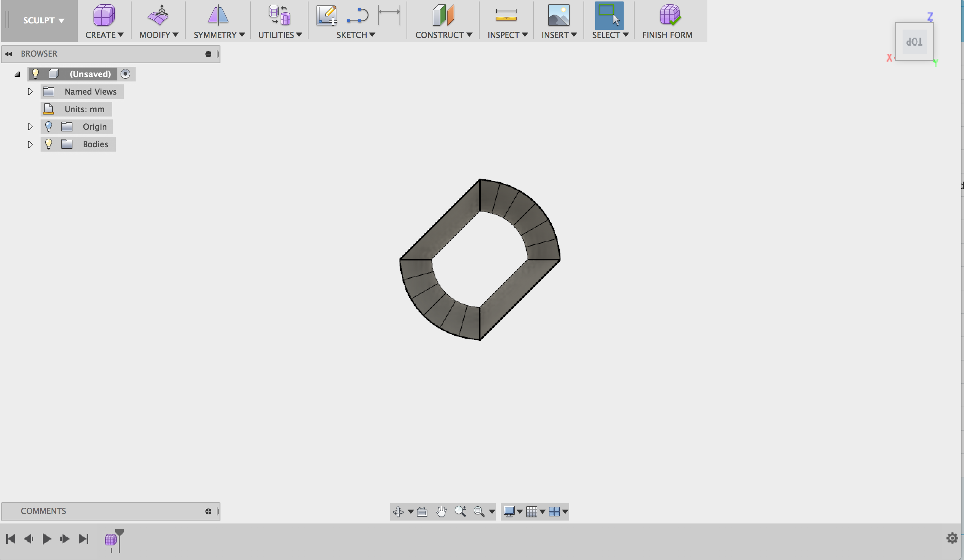This screenshot has width=964, height=560.
Task: Open Viewports dropdown arrow
Action: tap(565, 511)
